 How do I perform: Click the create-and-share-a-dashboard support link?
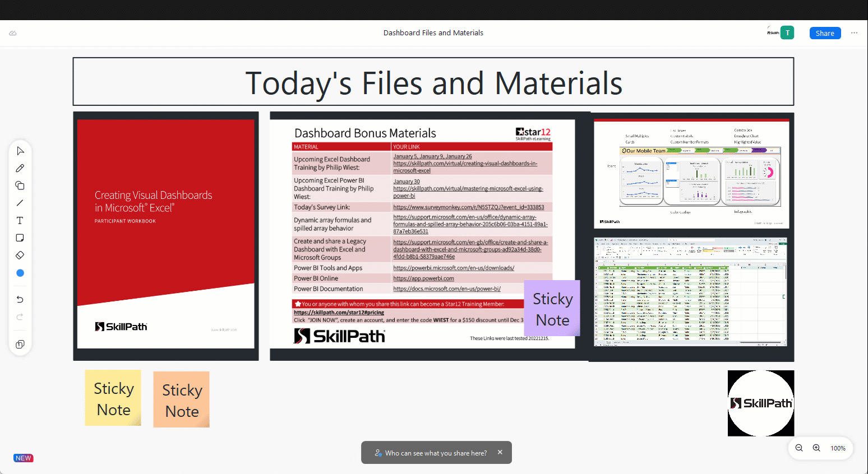470,249
